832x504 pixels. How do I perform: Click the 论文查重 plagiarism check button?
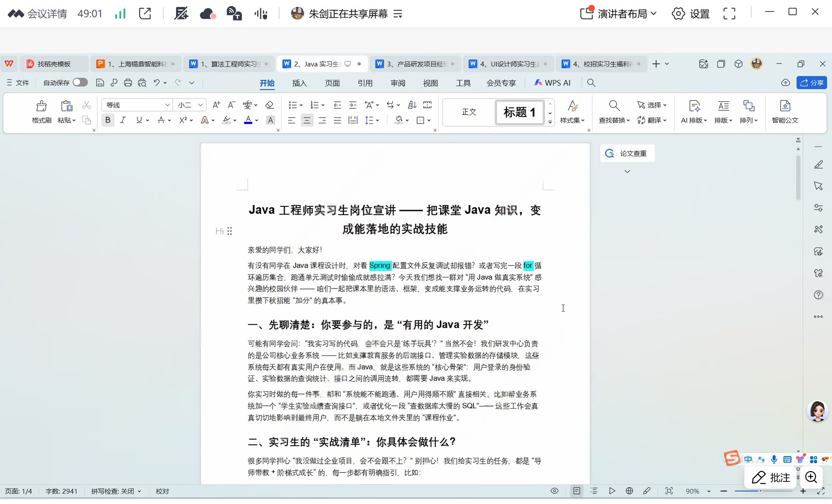tap(627, 153)
